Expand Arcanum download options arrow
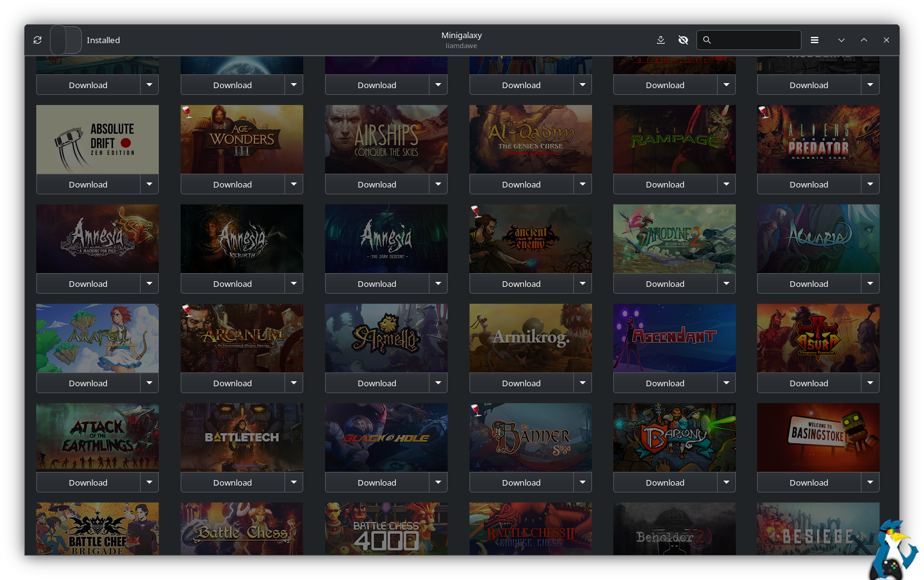924x580 pixels. click(x=294, y=383)
